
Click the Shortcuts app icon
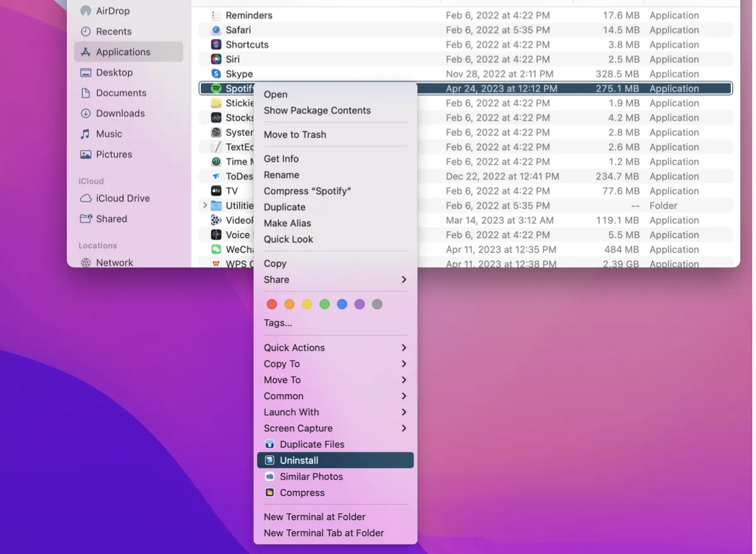click(x=216, y=45)
